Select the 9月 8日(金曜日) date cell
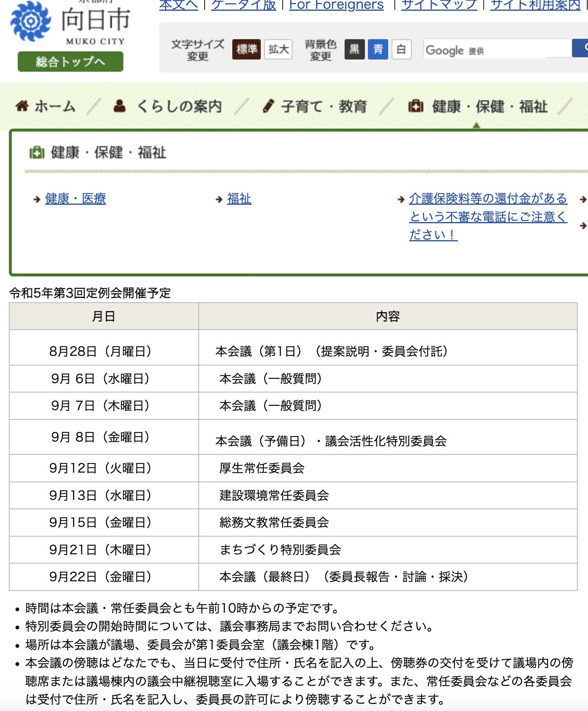The height and width of the screenshot is (711, 588). click(x=104, y=437)
